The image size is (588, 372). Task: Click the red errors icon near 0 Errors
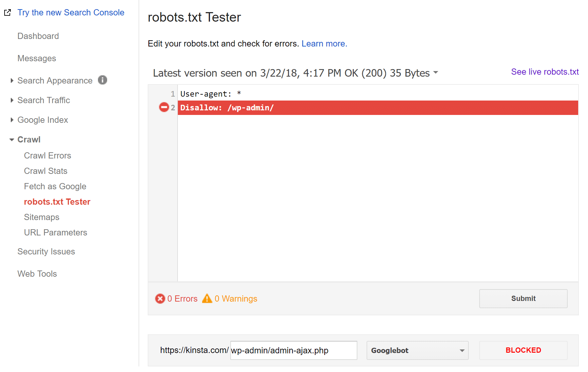click(x=160, y=299)
